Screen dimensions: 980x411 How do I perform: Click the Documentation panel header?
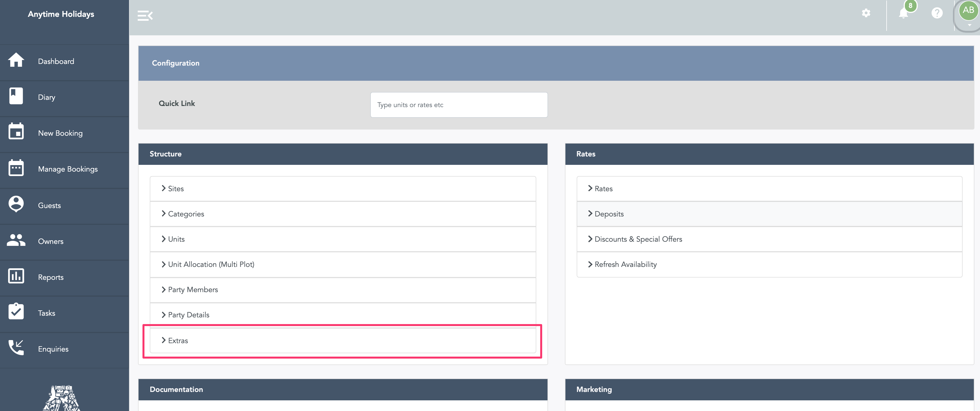(x=343, y=389)
